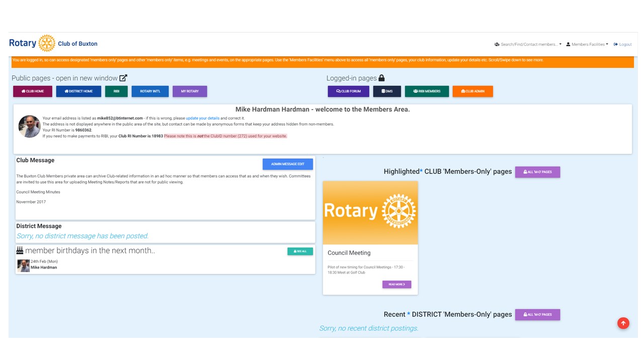Open All 'M-O' Pages beside Recent DISTRICT pages
The height and width of the screenshot is (362, 644).
click(537, 315)
